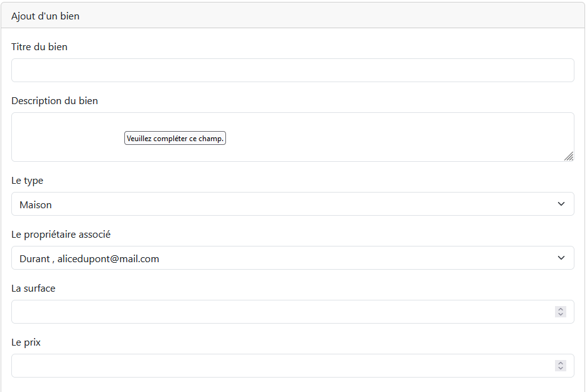Decrease Le prix with the down arrow
The image size is (587, 392).
pyautogui.click(x=561, y=368)
